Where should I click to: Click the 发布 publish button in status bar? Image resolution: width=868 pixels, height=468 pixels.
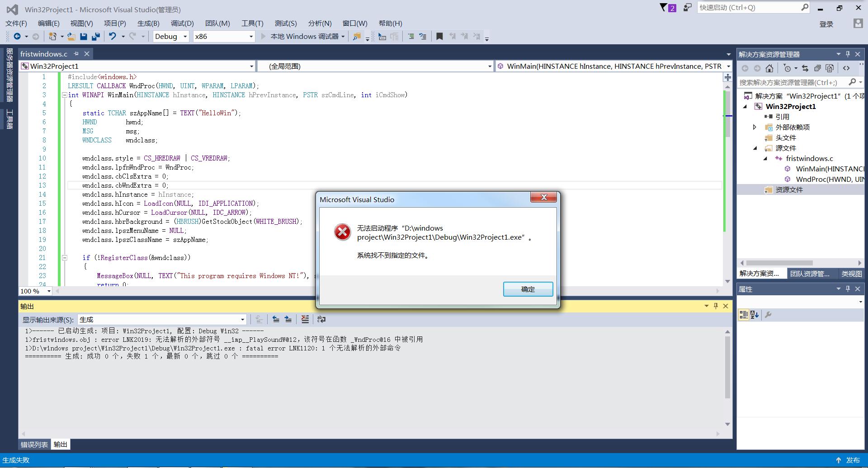(848, 460)
